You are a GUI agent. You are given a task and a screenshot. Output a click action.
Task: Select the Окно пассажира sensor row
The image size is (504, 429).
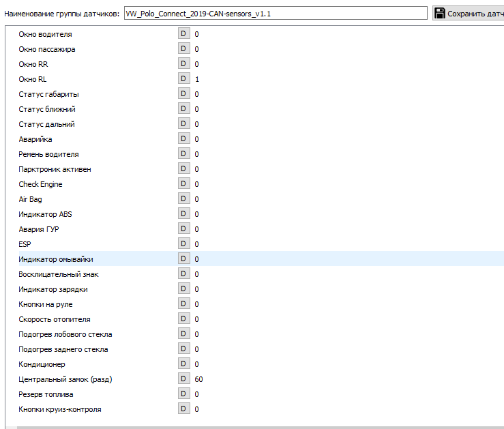click(47, 49)
